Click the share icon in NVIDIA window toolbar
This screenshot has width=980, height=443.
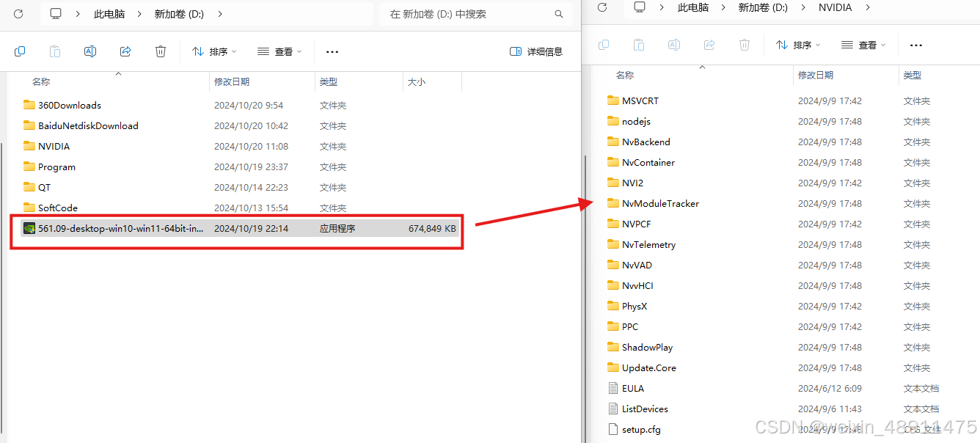(x=709, y=45)
